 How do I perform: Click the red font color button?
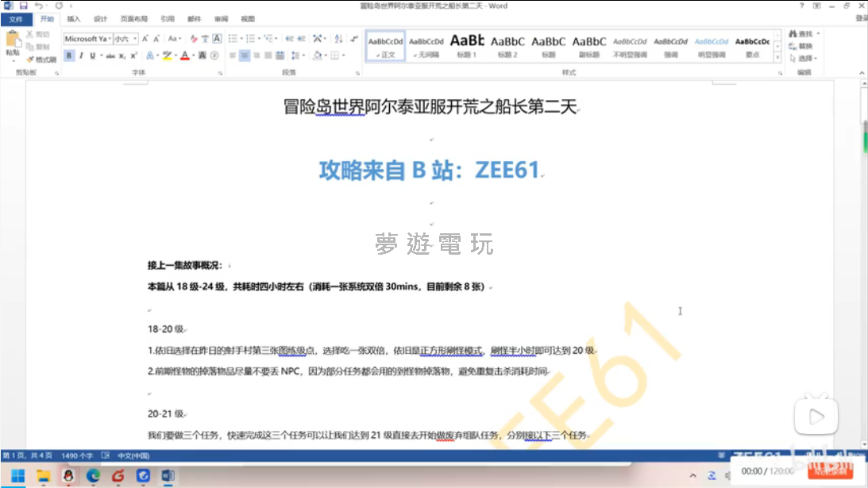[x=184, y=56]
